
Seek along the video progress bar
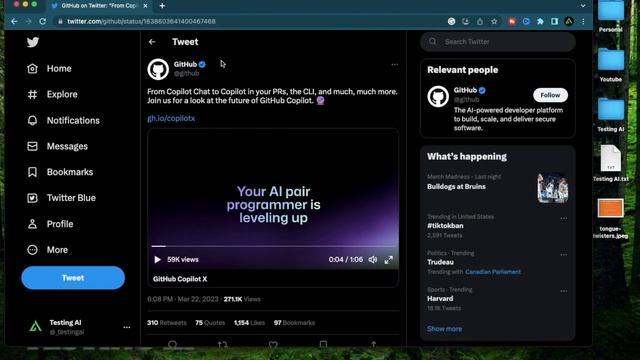click(273, 246)
